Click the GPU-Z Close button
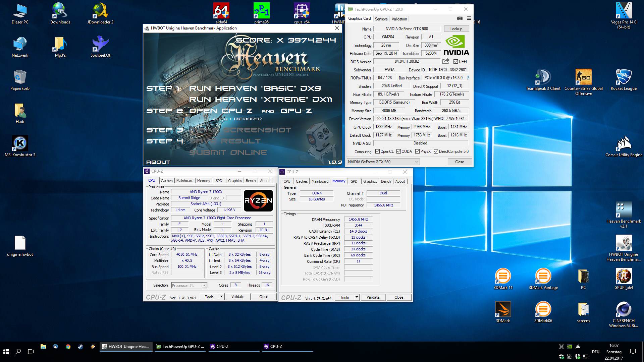644x362 pixels. [x=460, y=162]
